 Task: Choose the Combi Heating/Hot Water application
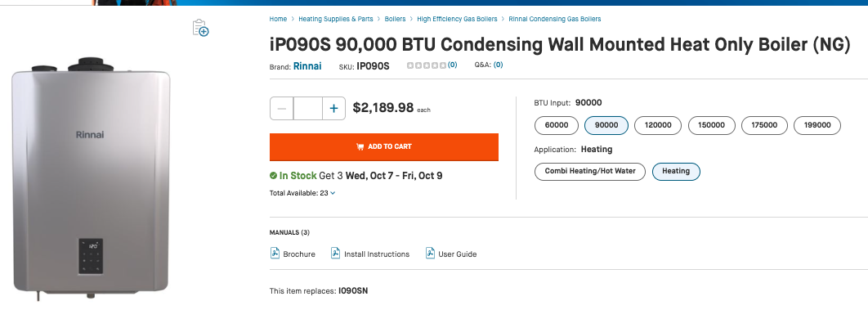pos(589,171)
